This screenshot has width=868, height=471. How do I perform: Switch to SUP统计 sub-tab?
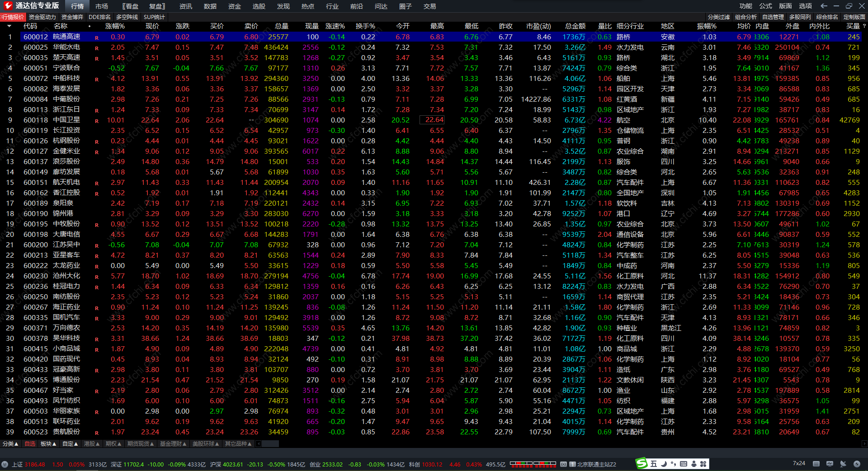tap(154, 17)
